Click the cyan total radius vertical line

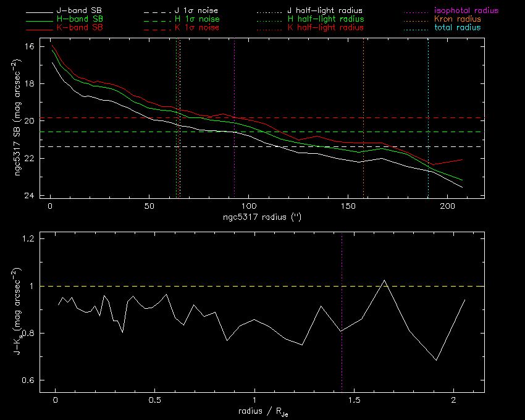428,80
